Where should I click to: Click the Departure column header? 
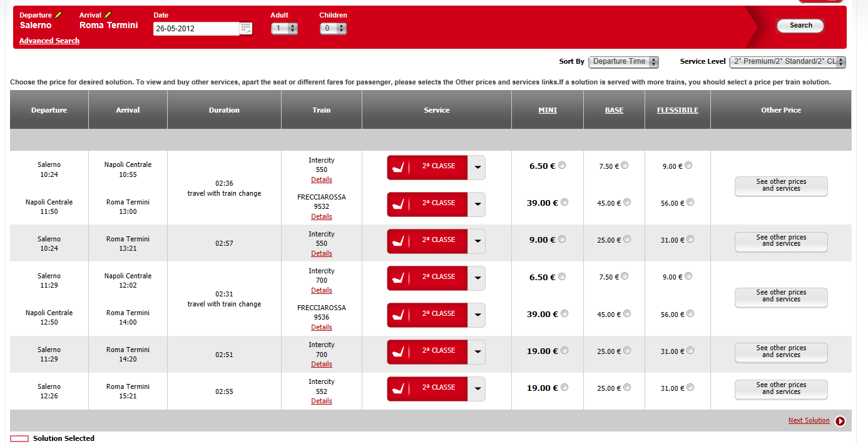coord(49,110)
